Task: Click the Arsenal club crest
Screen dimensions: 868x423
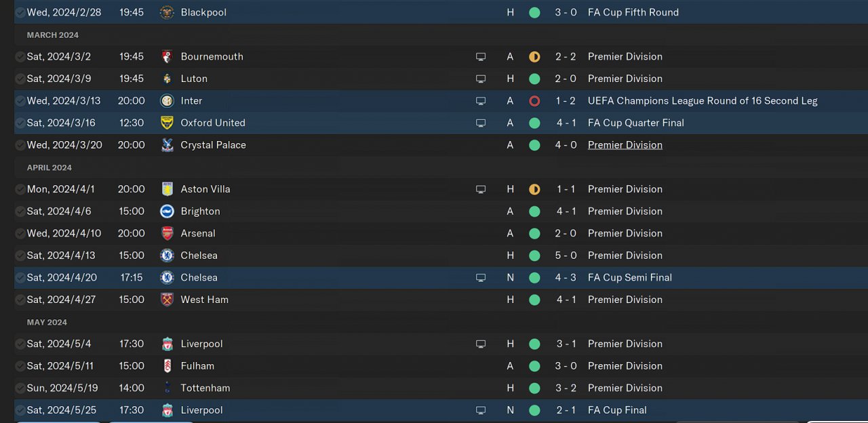Action: (167, 233)
